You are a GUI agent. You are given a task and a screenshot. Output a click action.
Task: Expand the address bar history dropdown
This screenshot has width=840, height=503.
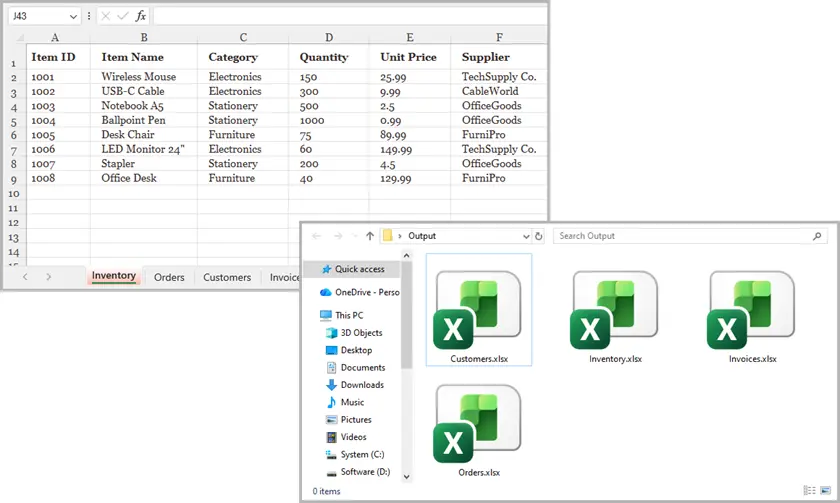[x=526, y=236]
